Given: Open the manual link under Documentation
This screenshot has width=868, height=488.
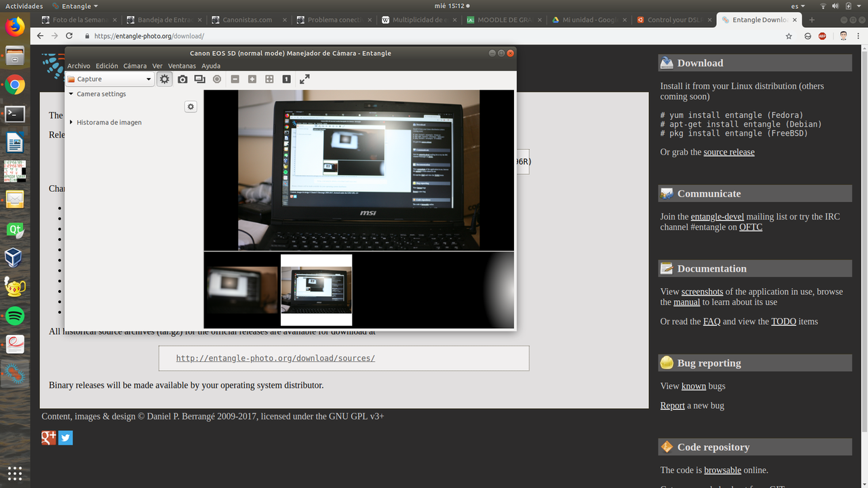Looking at the screenshot, I should coord(687,302).
